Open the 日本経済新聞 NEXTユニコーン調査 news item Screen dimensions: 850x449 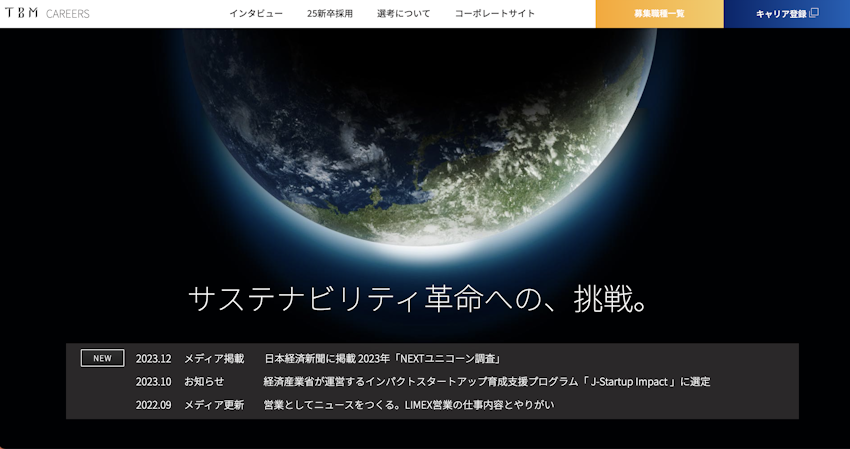click(382, 358)
